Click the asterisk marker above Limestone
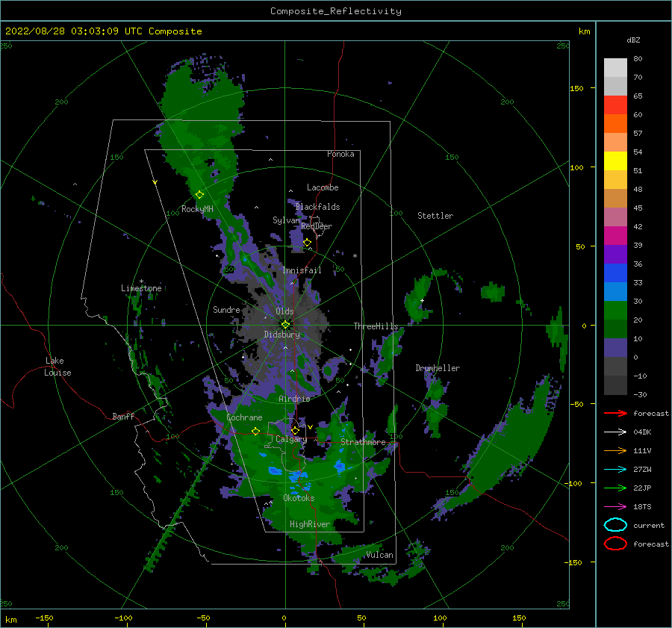 point(141,282)
